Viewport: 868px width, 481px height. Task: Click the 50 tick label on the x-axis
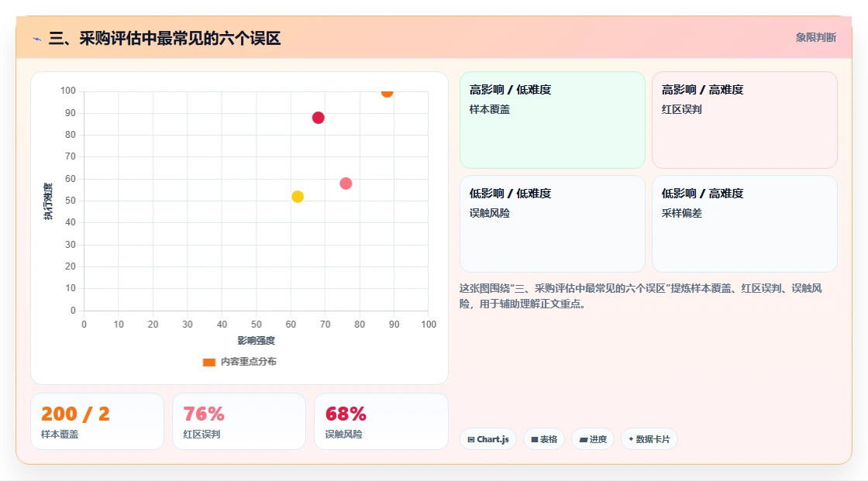(257, 325)
